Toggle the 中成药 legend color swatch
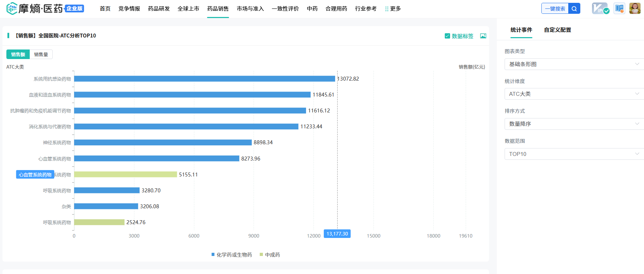The height and width of the screenshot is (274, 644). [x=261, y=255]
